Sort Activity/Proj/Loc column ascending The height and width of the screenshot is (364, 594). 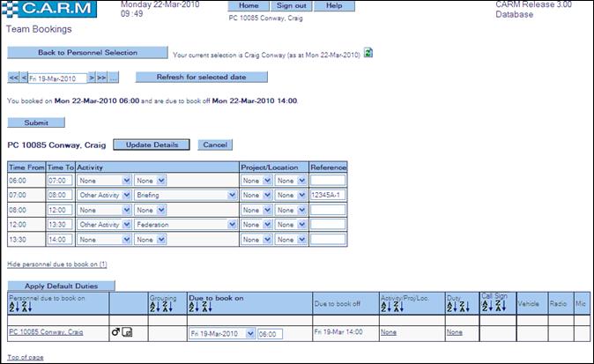tap(385, 307)
